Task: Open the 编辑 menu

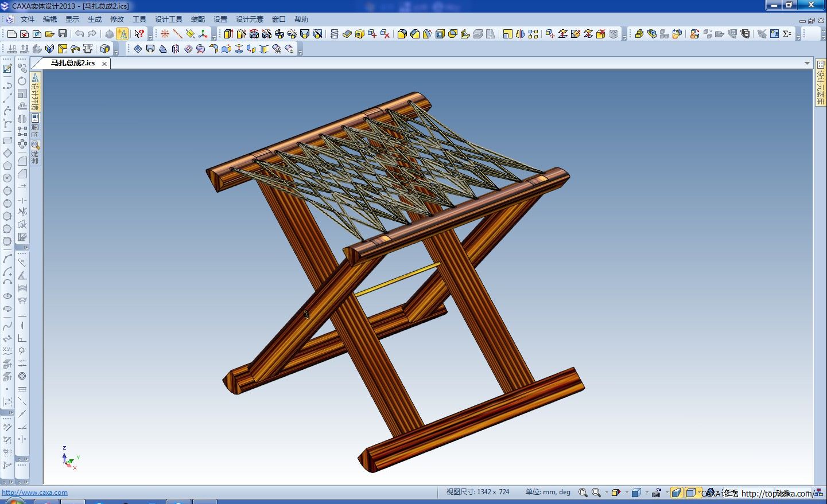Action: pyautogui.click(x=50, y=19)
